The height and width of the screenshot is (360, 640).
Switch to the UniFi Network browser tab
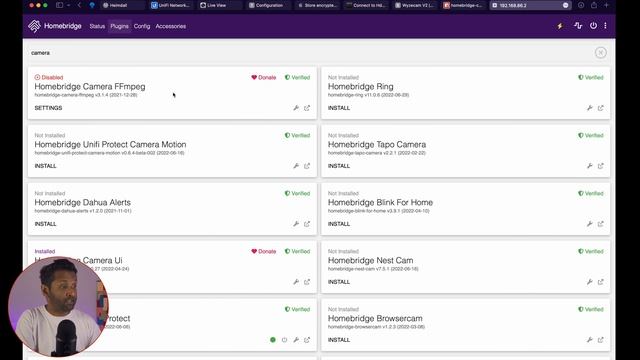tap(171, 5)
